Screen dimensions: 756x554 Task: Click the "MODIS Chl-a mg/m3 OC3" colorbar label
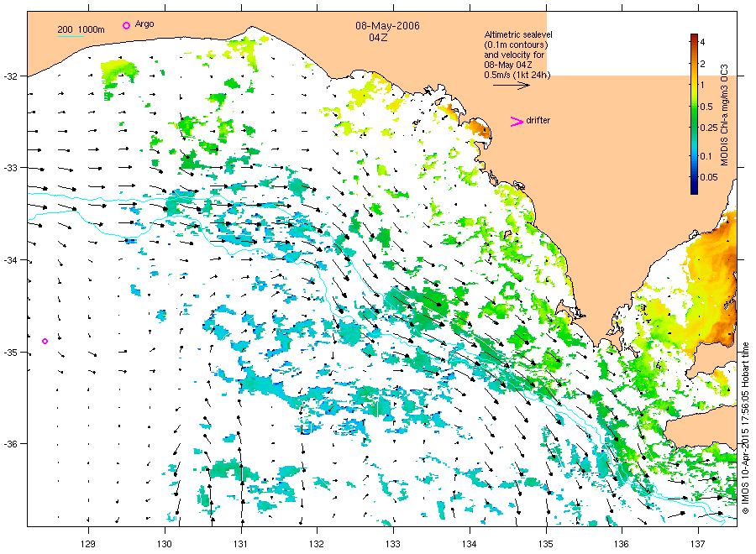click(724, 115)
